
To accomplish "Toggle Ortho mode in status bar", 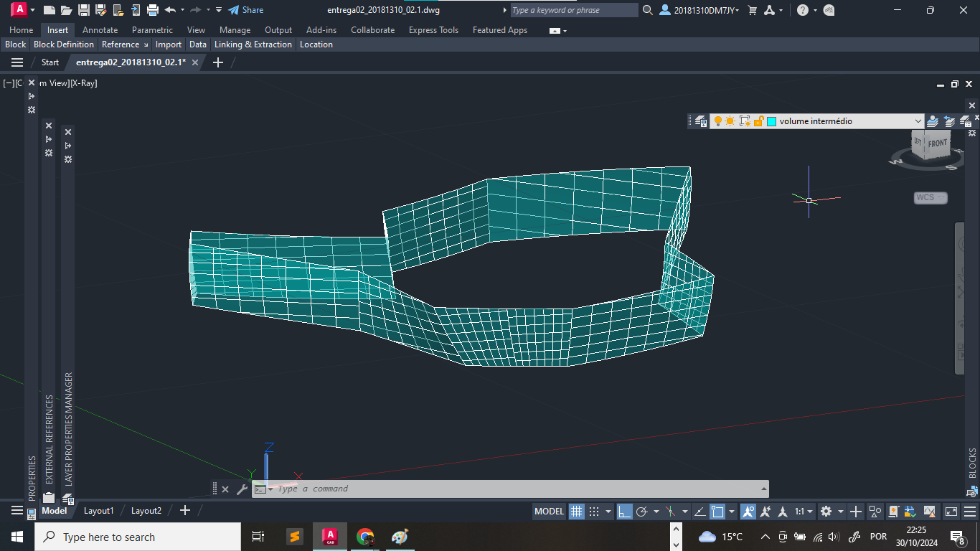I will 625,512.
